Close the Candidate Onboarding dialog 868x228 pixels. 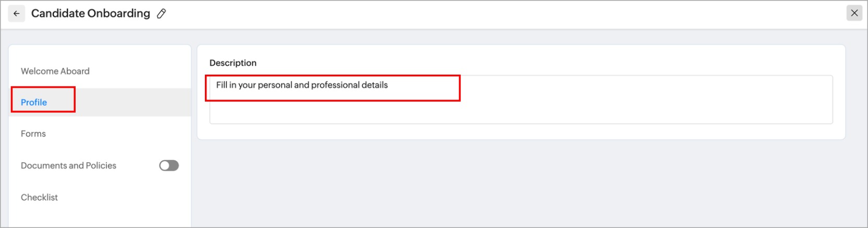(x=854, y=14)
